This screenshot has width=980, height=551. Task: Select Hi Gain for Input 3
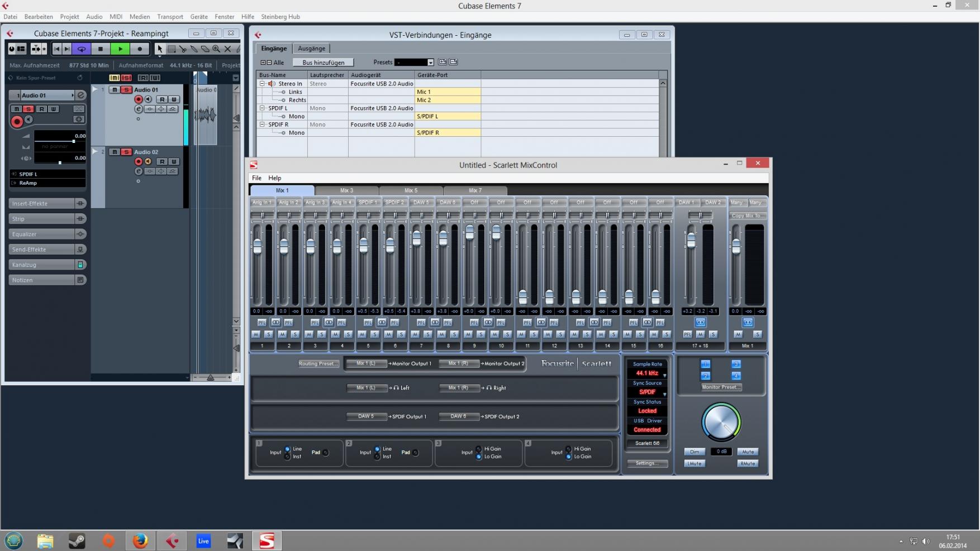(479, 449)
